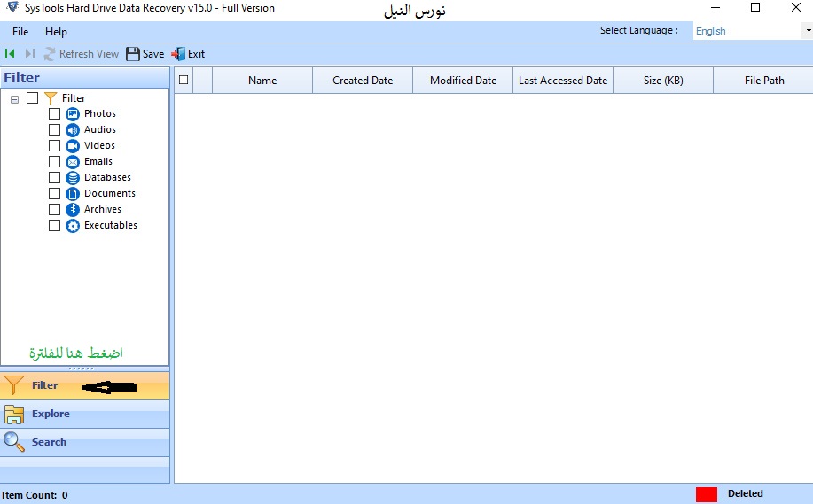Switch to the Explore pane
This screenshot has width=813, height=504.
51,414
